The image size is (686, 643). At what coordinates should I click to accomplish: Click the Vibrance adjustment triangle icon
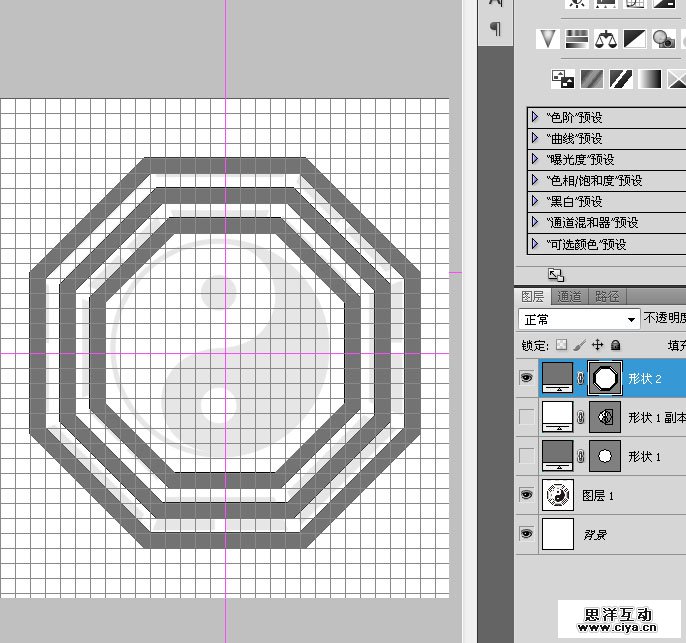(x=546, y=39)
